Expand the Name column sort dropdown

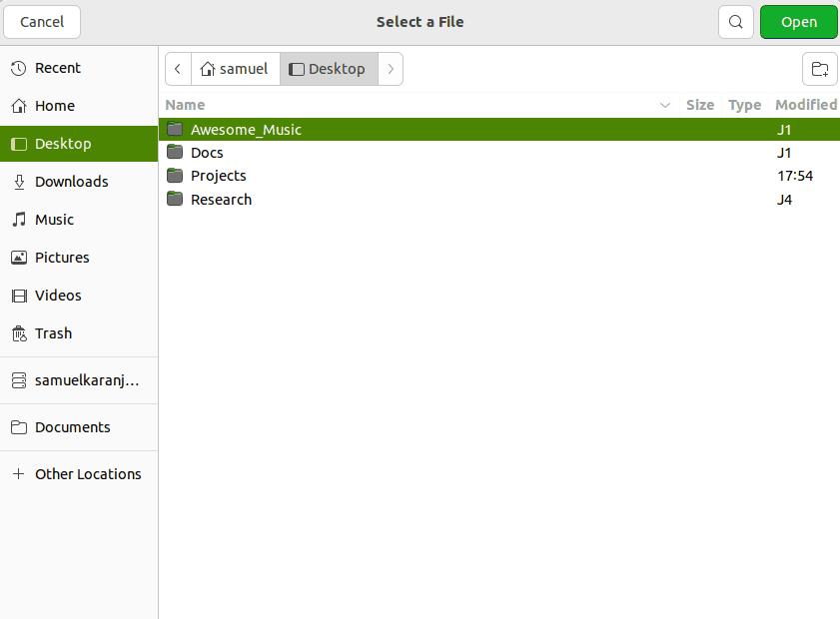pos(665,104)
